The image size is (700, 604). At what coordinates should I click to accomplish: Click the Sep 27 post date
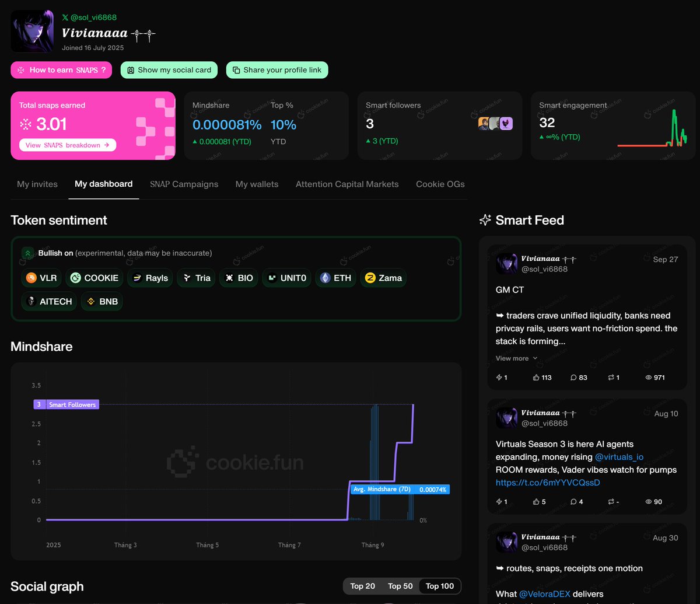[x=666, y=259]
